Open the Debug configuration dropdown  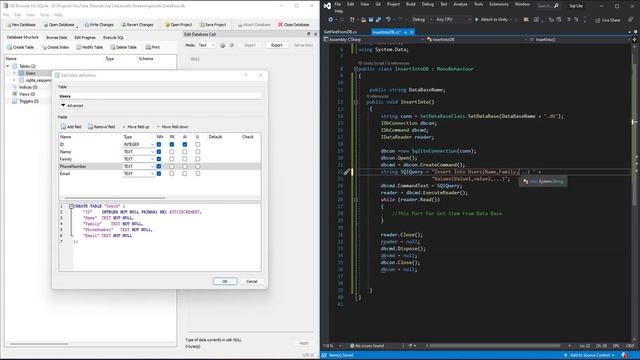click(421, 20)
